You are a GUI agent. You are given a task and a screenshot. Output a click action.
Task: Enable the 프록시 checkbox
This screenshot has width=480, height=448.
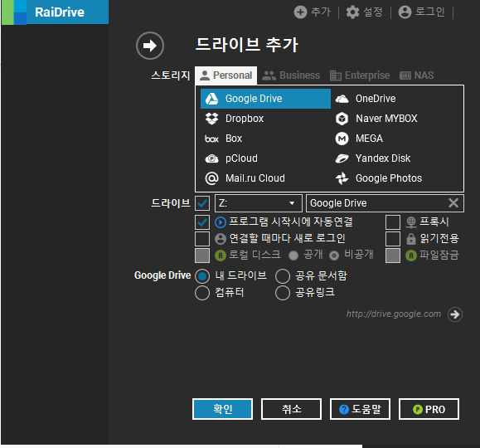point(393,222)
